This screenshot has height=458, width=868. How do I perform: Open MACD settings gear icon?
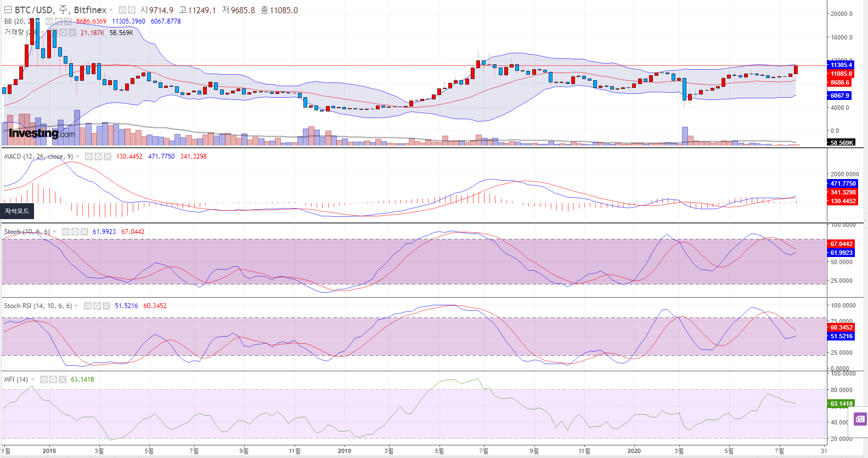[x=98, y=157]
